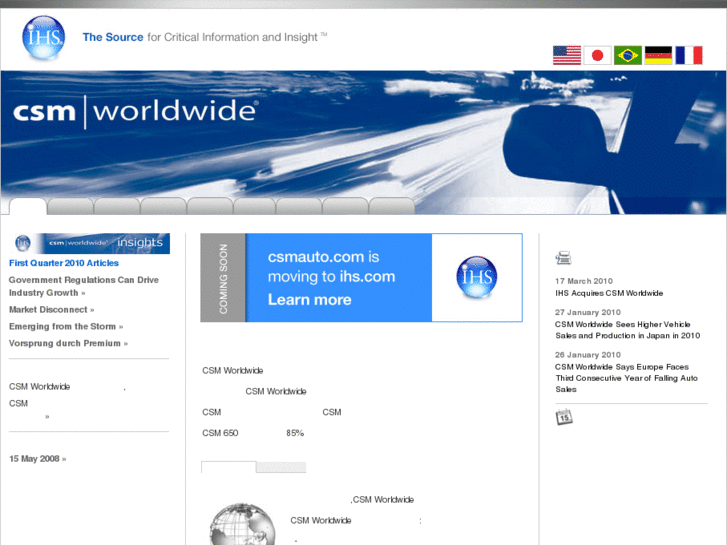
Task: Select the Japan flag
Action: pyautogui.click(x=597, y=55)
